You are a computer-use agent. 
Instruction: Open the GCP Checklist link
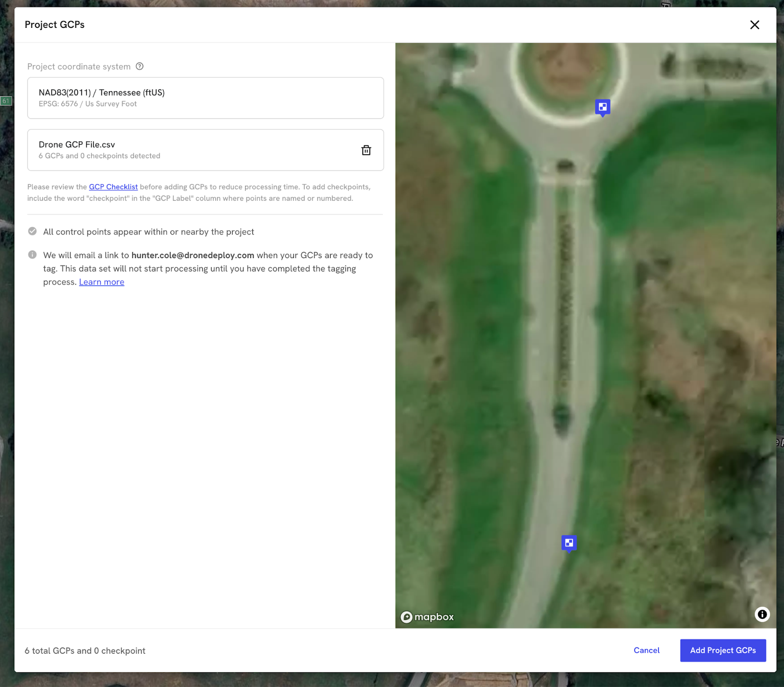113,187
